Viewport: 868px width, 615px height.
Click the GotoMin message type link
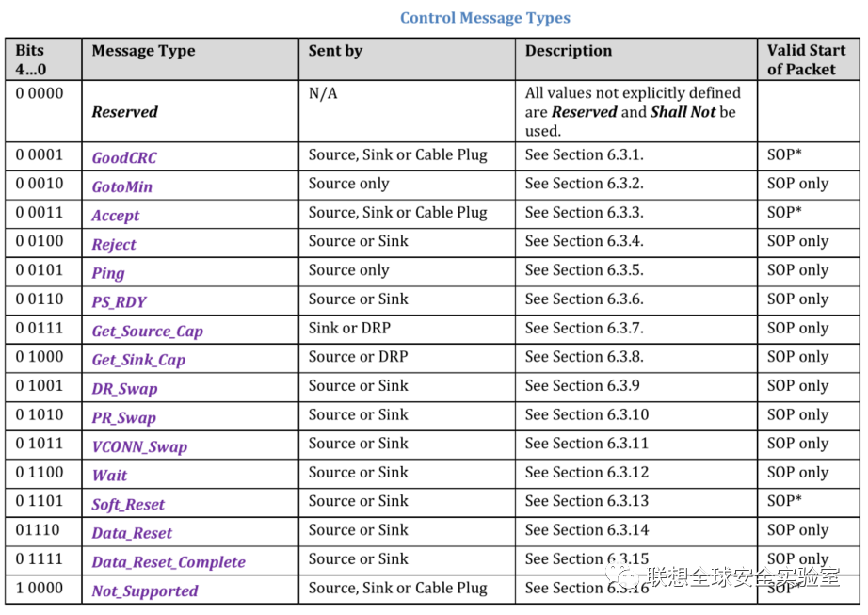coord(121,186)
